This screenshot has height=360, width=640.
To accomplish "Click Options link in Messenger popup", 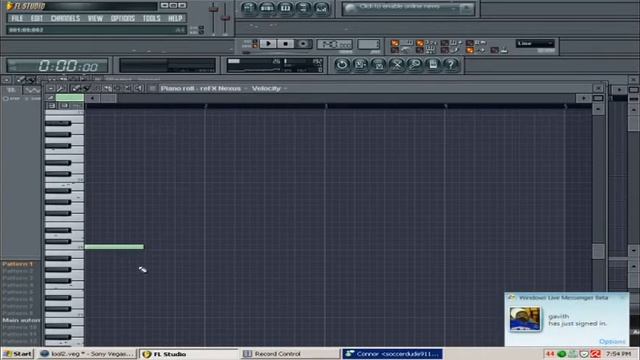I will pyautogui.click(x=612, y=341).
